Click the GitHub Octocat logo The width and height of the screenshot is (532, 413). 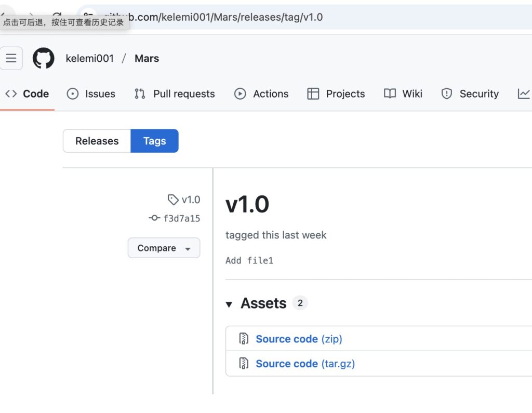pyautogui.click(x=44, y=58)
